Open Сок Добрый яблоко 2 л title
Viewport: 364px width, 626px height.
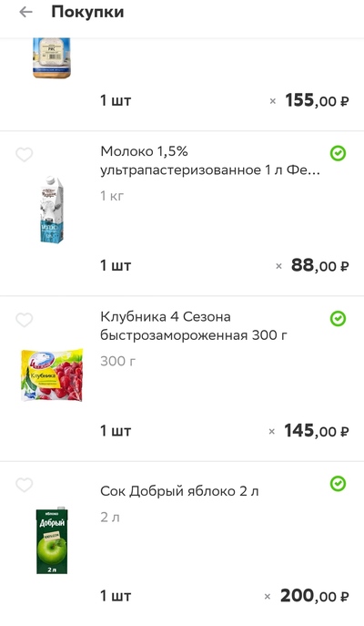click(179, 491)
